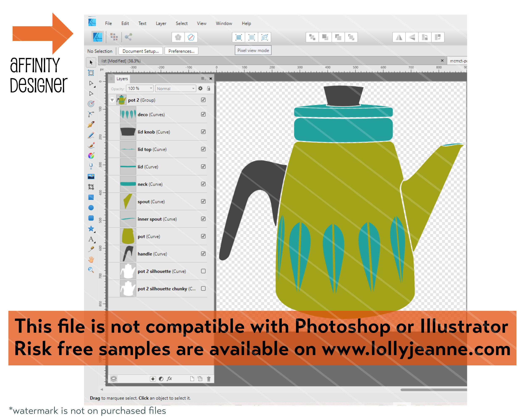Expand the Opacity percentage dropdown

coord(151,88)
